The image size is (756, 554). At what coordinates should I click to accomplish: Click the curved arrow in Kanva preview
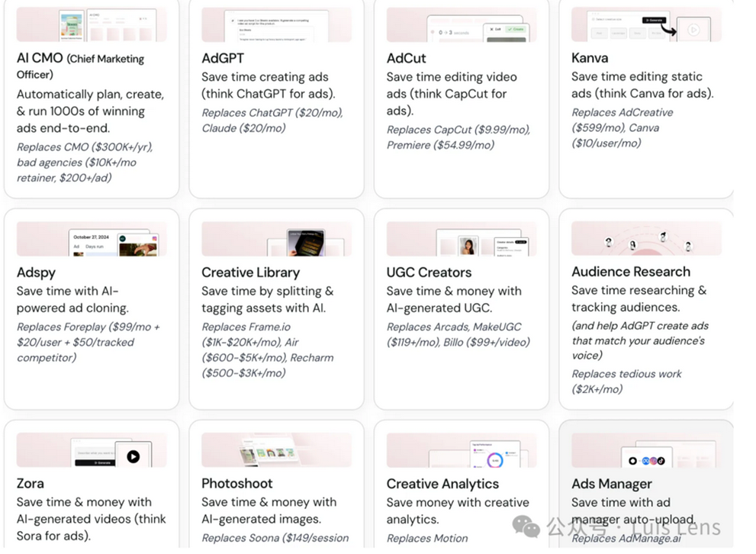(x=669, y=29)
